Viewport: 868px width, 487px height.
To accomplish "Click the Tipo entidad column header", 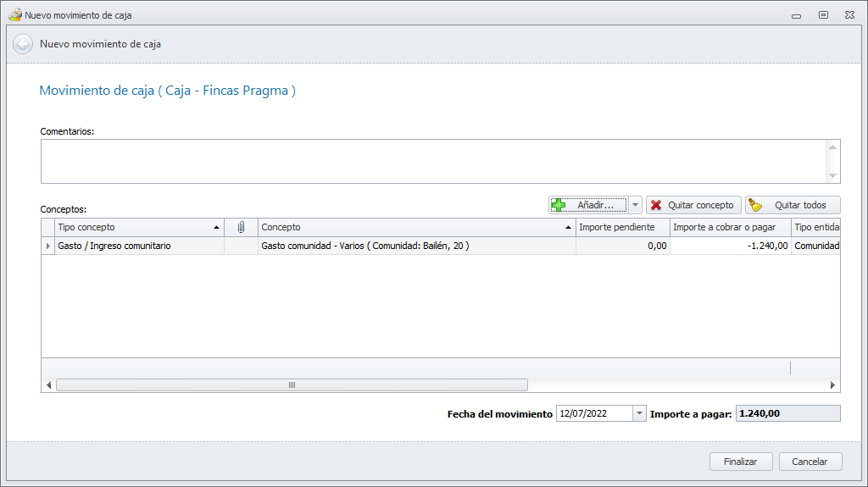I will pos(816,227).
